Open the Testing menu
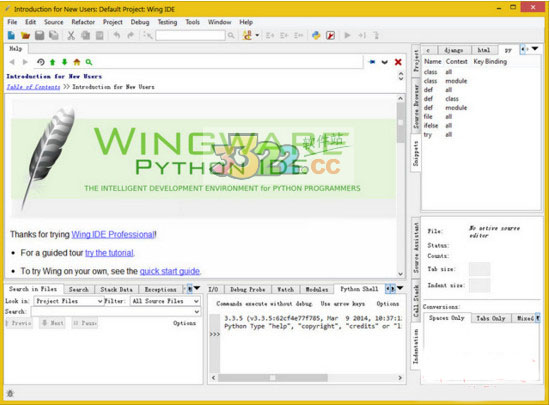The height and width of the screenshot is (405, 550). [167, 22]
